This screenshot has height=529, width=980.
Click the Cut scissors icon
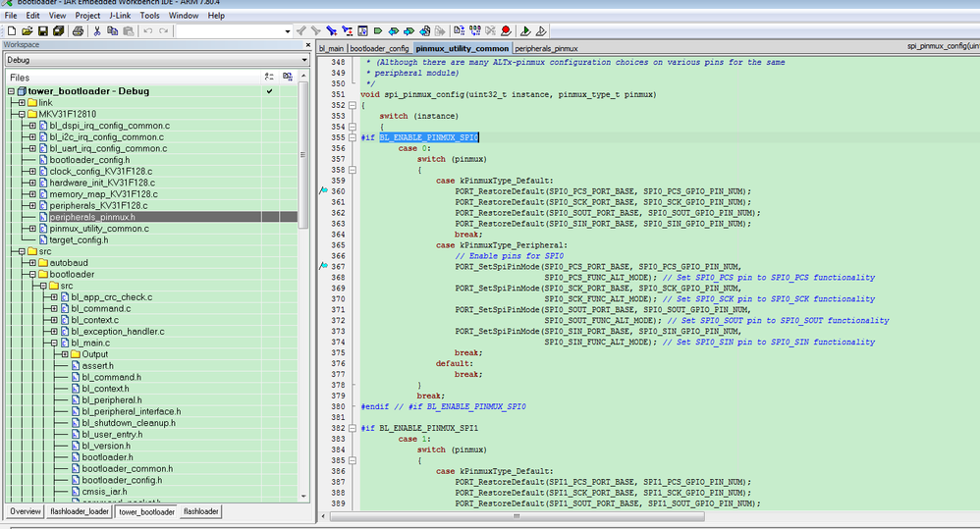coord(97,31)
